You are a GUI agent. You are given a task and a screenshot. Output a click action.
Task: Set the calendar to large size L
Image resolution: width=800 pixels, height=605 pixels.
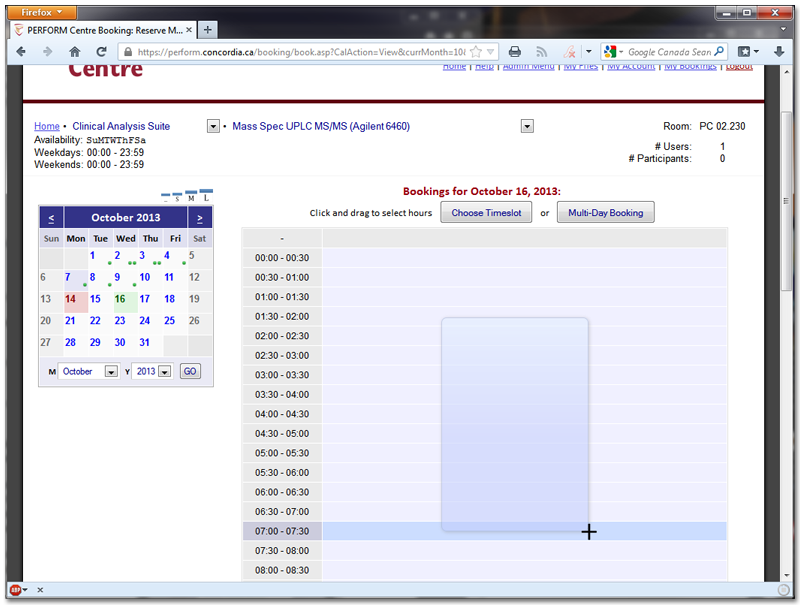pos(206,196)
